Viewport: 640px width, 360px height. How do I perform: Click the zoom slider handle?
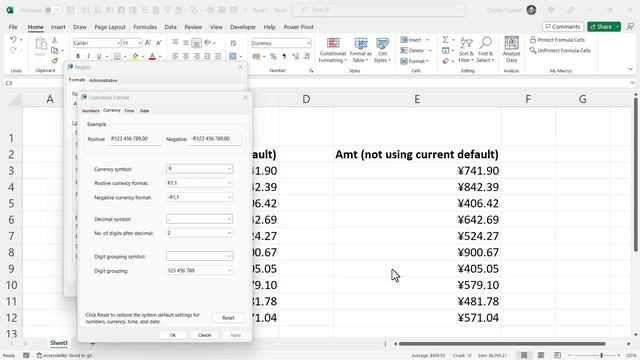tap(602, 355)
